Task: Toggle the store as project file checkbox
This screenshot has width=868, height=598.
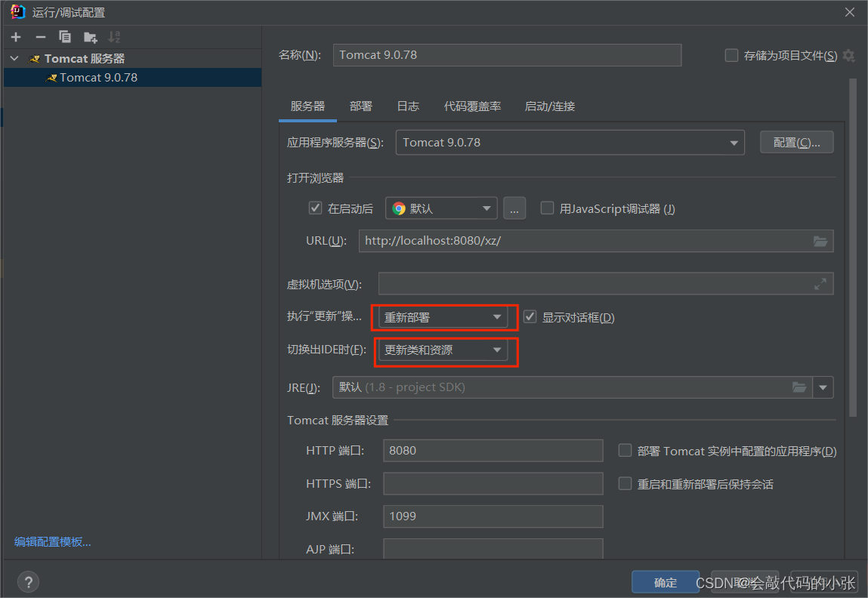Action: pyautogui.click(x=731, y=55)
